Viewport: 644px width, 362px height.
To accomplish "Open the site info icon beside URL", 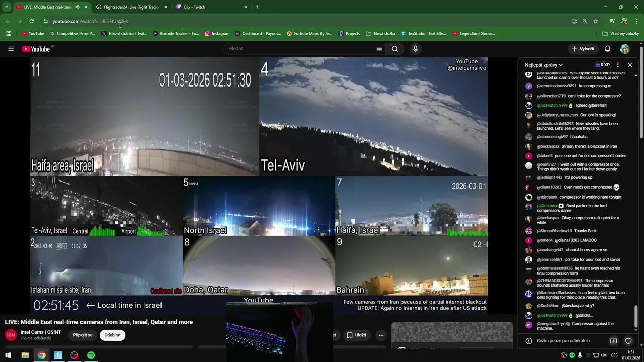I will coord(46,21).
